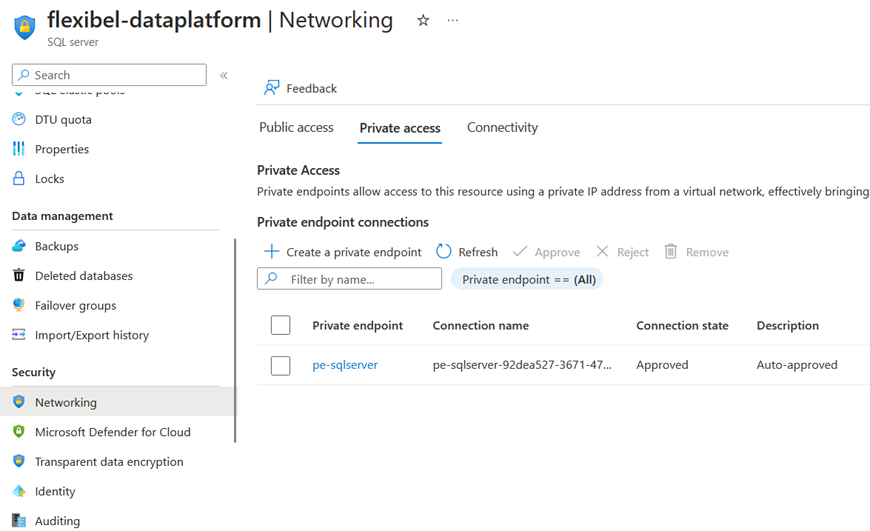
Task: Open Auditing in sidebar
Action: coord(57,521)
